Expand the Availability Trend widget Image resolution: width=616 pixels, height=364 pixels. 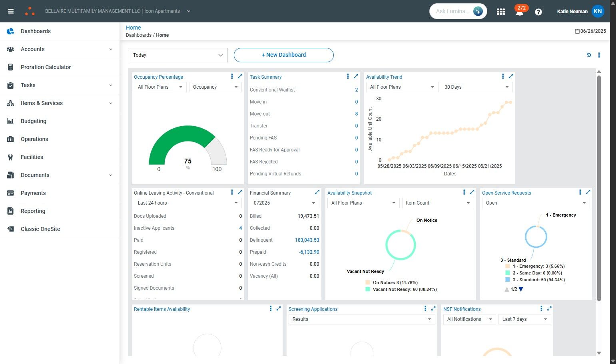[510, 76]
